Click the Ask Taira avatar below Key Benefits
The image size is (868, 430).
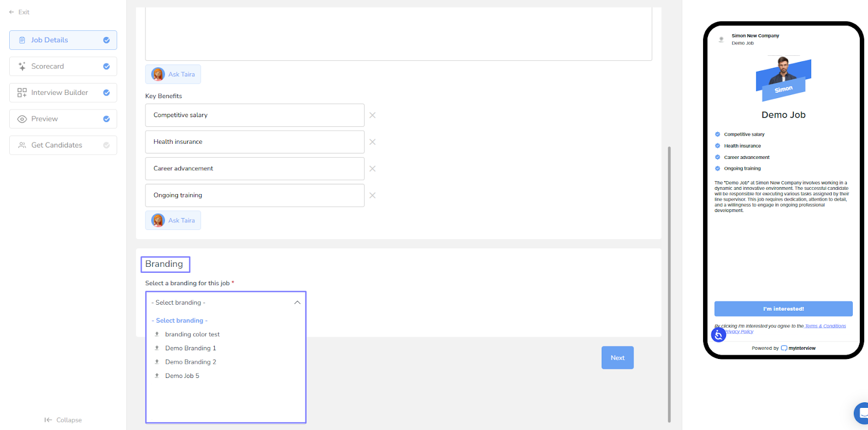[x=158, y=220]
